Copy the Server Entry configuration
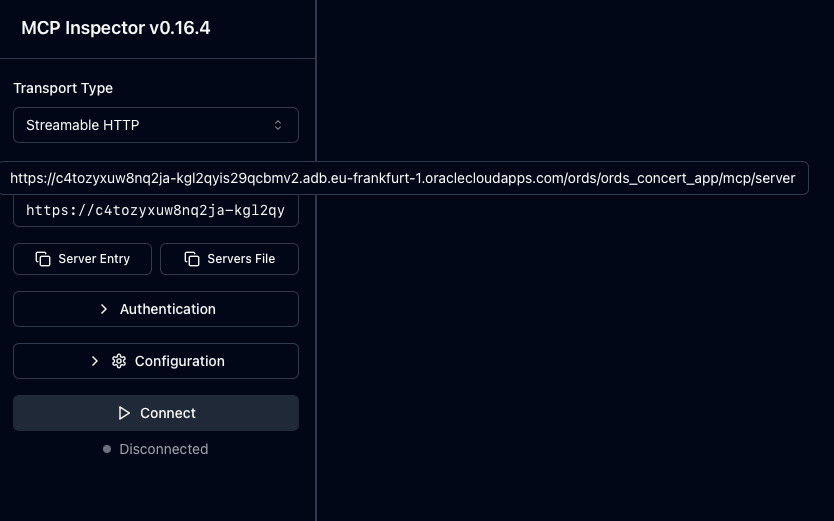This screenshot has height=521, width=834. [x=83, y=259]
